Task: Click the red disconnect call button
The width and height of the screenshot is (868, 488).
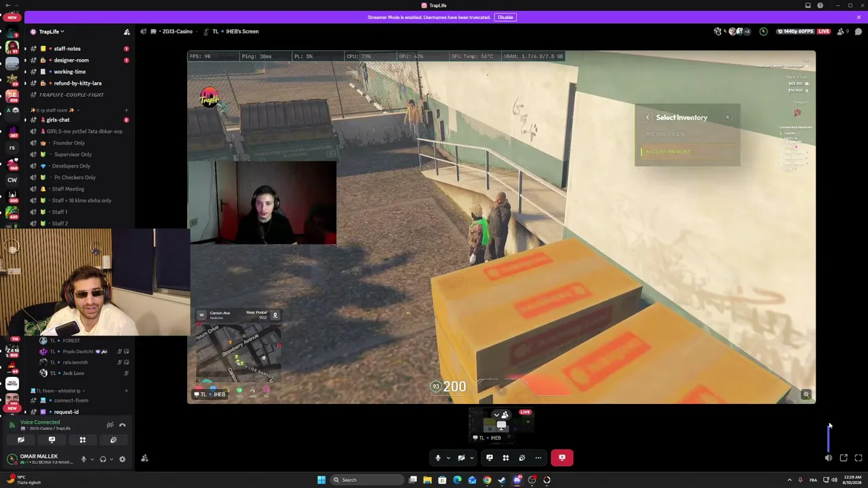Action: click(x=562, y=457)
